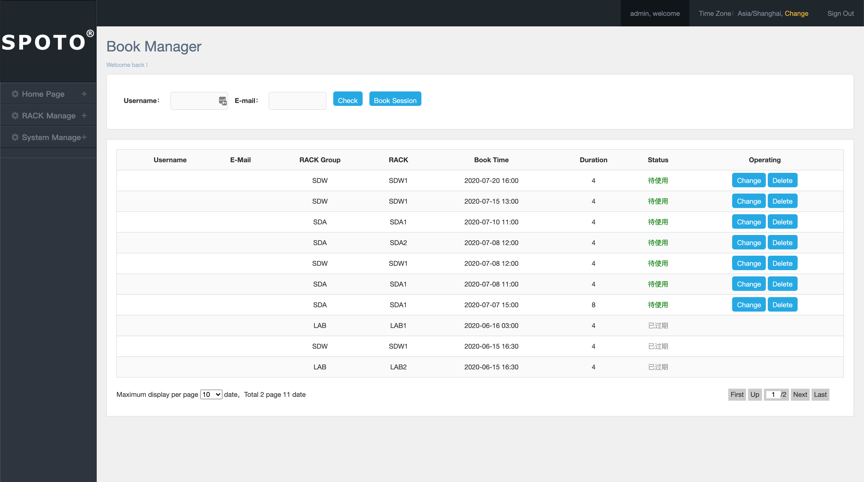Delete the SDW1 2020-07-08 12:00 booking

point(782,263)
